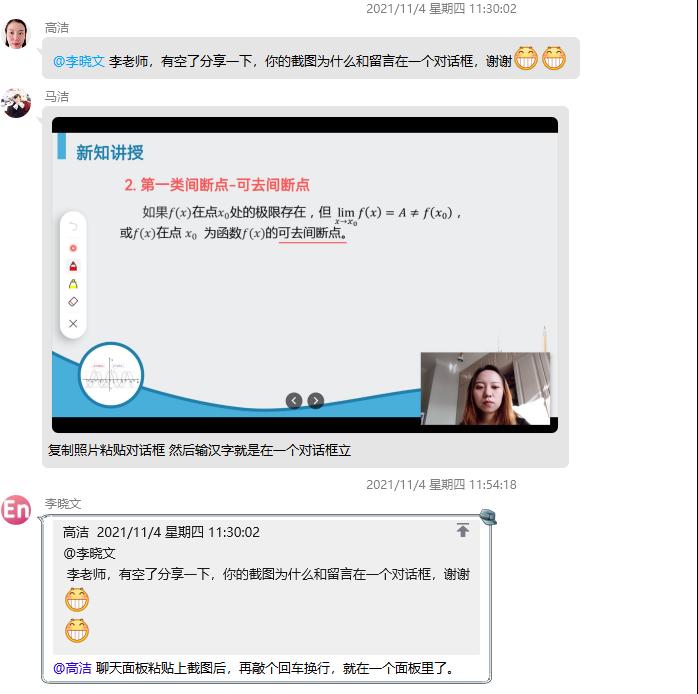This screenshot has height=694, width=698.
Task: Click the @高洁 mention in 李晓文's reply
Action: point(72,668)
